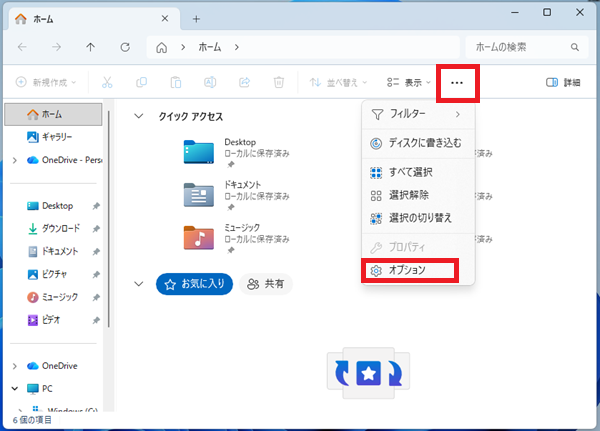Click the Up arrow navigation icon
Image resolution: width=600 pixels, height=431 pixels.
91,47
